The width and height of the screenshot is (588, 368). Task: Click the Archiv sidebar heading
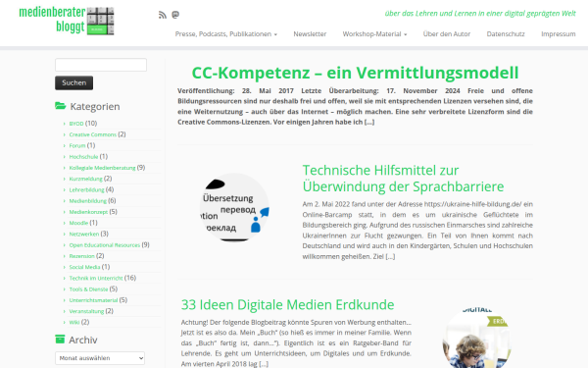pyautogui.click(x=83, y=340)
